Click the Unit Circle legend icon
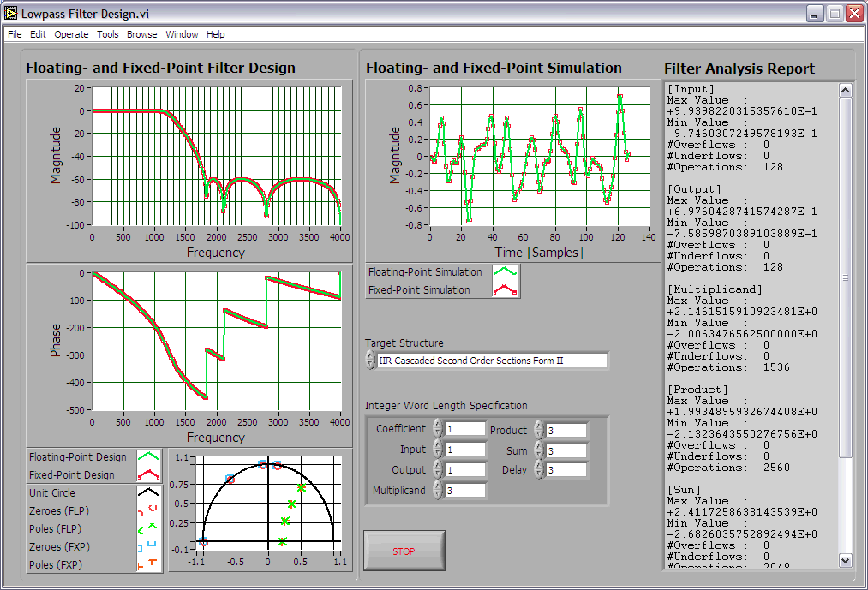868x590 pixels. pos(149,493)
